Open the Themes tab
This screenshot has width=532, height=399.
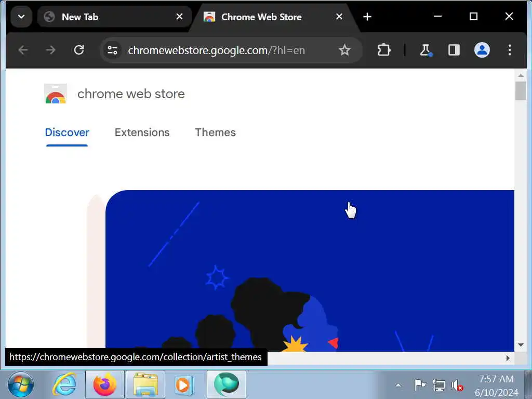point(215,132)
